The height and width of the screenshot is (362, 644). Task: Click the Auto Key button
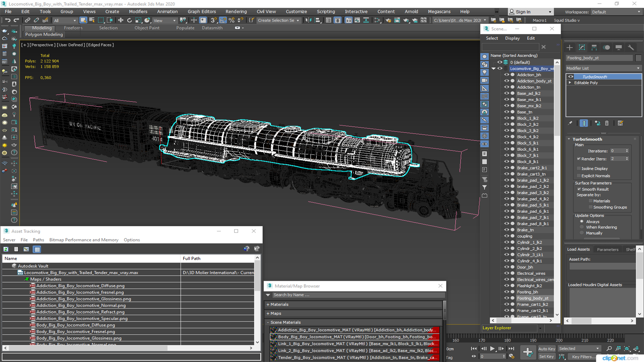coord(546,349)
